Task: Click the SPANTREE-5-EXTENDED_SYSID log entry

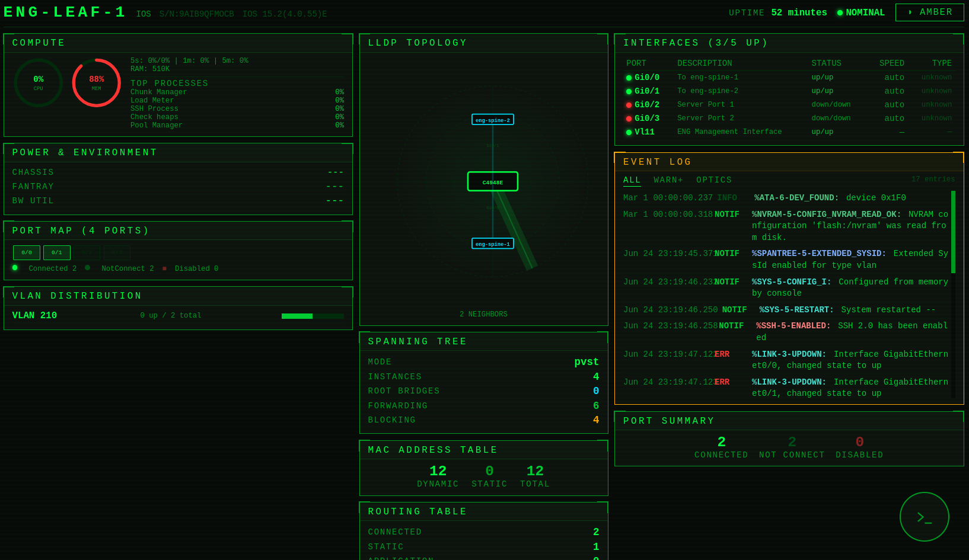Action: tap(786, 260)
